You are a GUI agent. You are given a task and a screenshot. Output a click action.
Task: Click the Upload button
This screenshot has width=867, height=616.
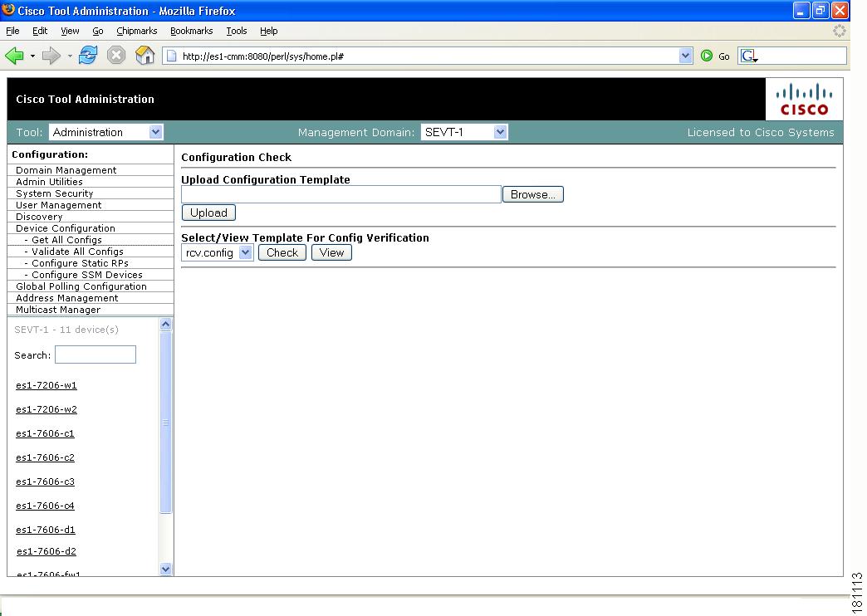208,213
